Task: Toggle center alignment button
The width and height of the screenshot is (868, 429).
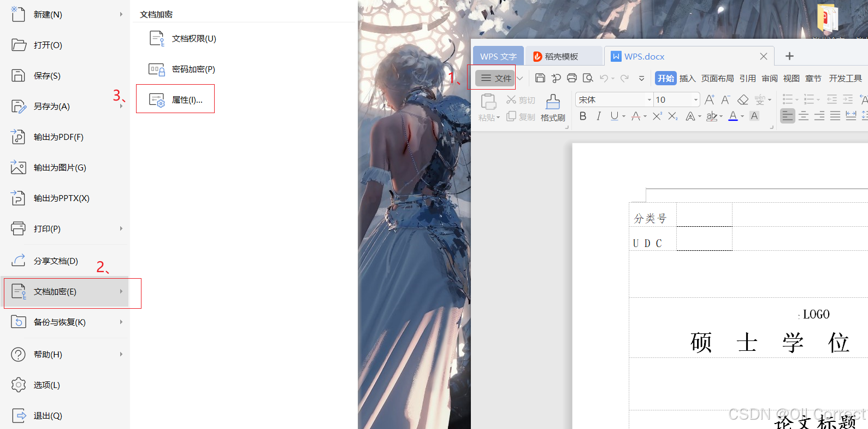Action: (804, 116)
